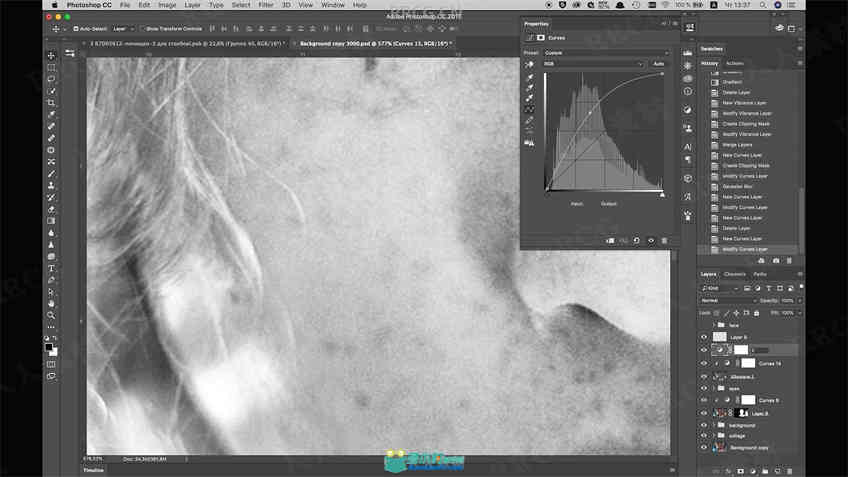The image size is (848, 477).
Task: Select the Brush tool
Action: pyautogui.click(x=51, y=174)
